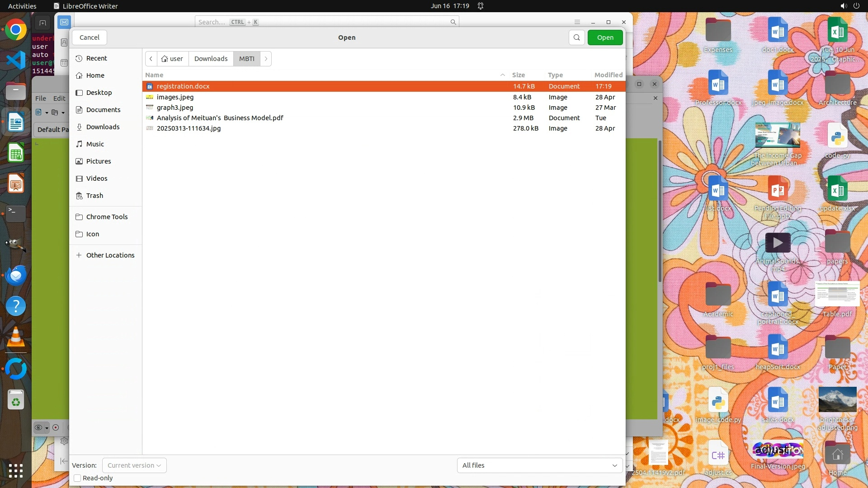Enable the Read-only checkbox

pyautogui.click(x=77, y=478)
